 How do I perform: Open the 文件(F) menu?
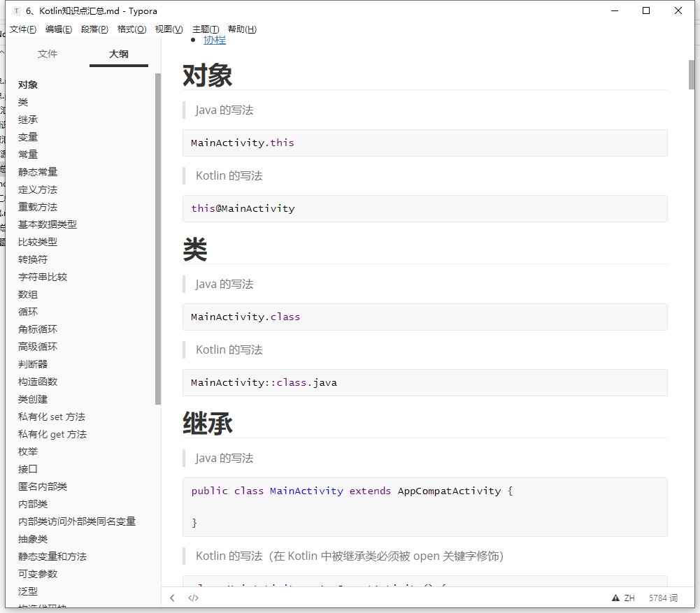coord(23,29)
